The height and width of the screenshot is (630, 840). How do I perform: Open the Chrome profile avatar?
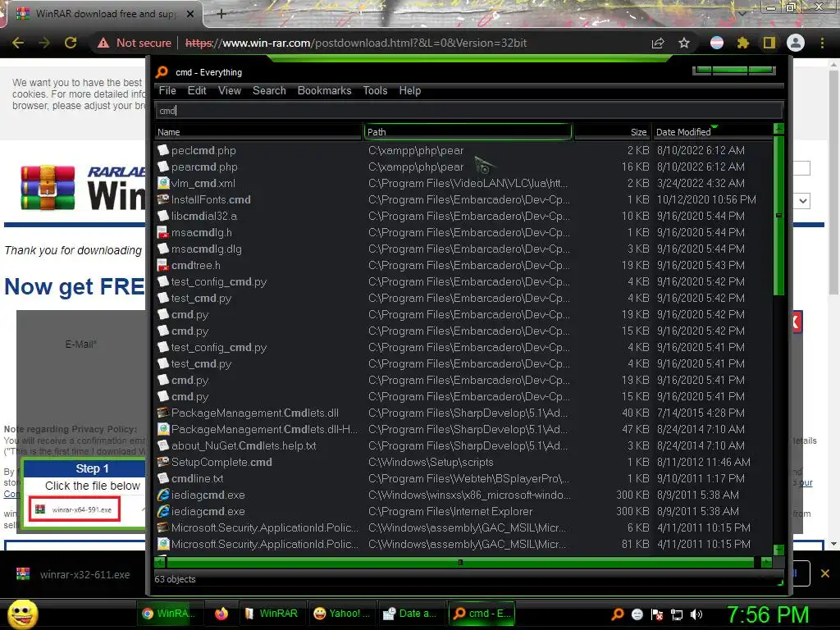(796, 43)
